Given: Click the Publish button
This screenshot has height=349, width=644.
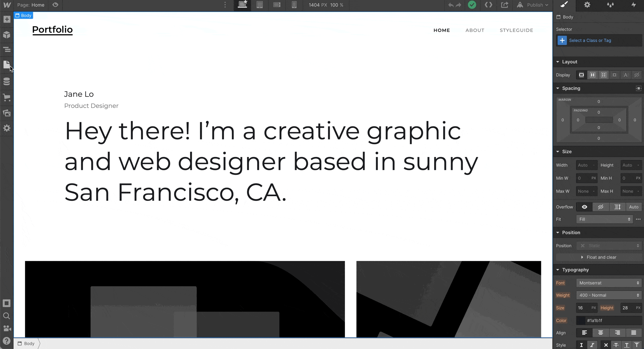Looking at the screenshot, I should point(535,5).
